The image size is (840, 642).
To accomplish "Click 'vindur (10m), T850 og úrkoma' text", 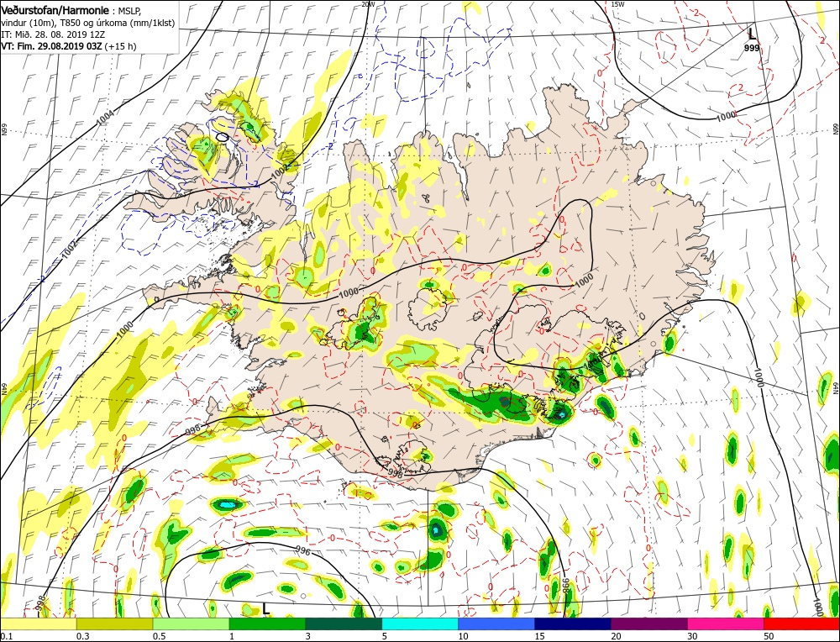I will click(65, 23).
